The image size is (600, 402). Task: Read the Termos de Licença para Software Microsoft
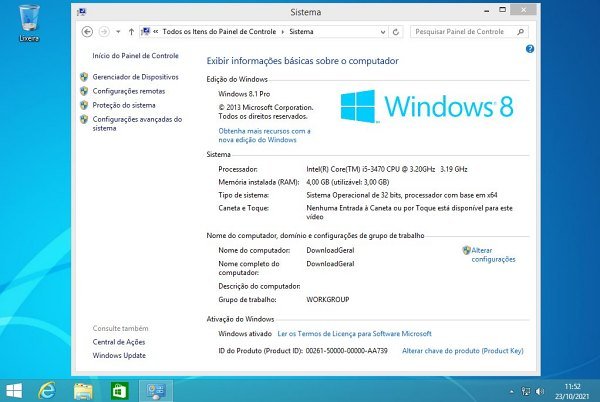point(354,334)
